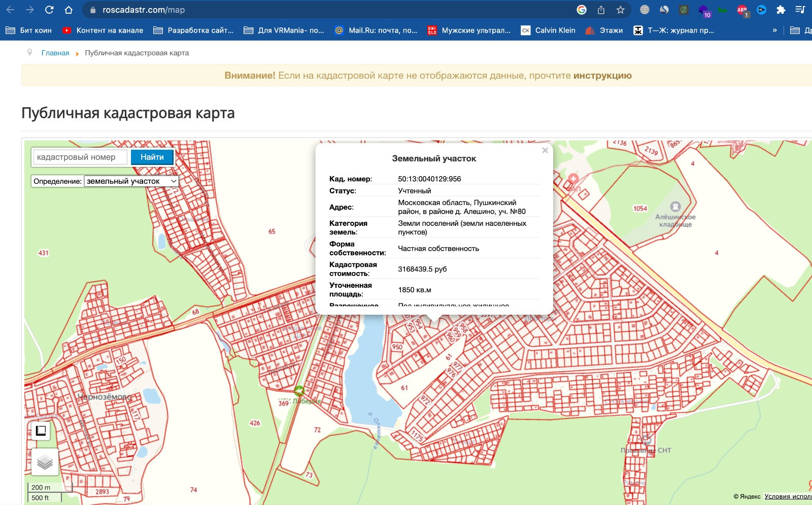
Task: Expand the Определение земельный участок dropdown
Action: 131,181
